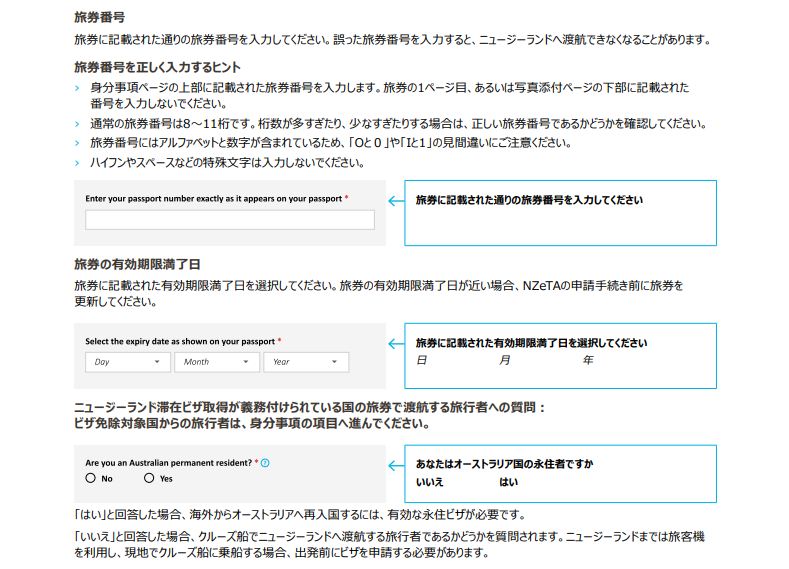Click the いいえ translation label

(430, 482)
